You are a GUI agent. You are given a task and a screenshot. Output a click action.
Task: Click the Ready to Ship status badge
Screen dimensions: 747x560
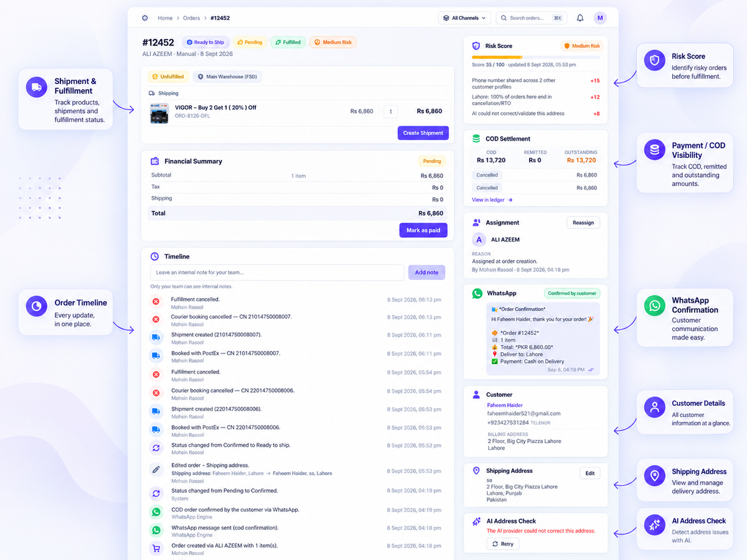(205, 42)
